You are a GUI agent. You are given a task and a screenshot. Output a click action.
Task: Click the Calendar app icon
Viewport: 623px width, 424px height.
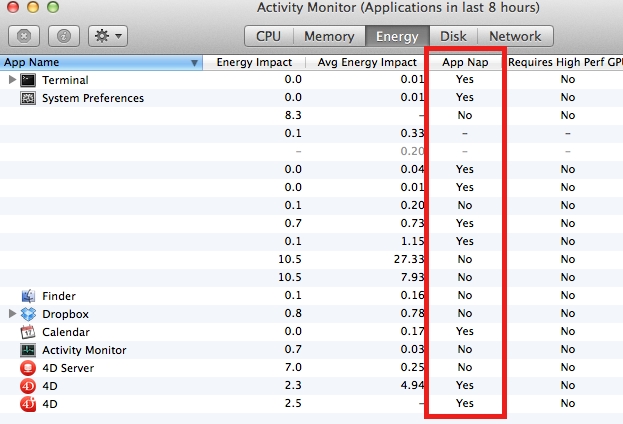click(28, 332)
